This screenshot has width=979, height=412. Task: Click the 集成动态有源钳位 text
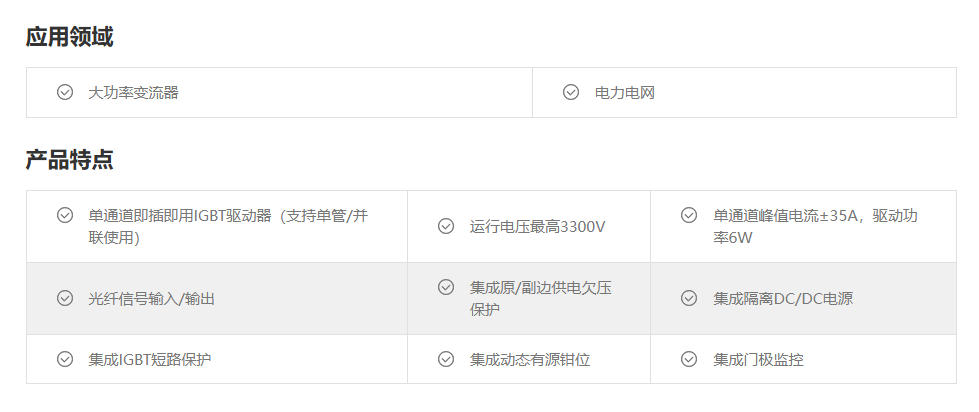(x=530, y=360)
